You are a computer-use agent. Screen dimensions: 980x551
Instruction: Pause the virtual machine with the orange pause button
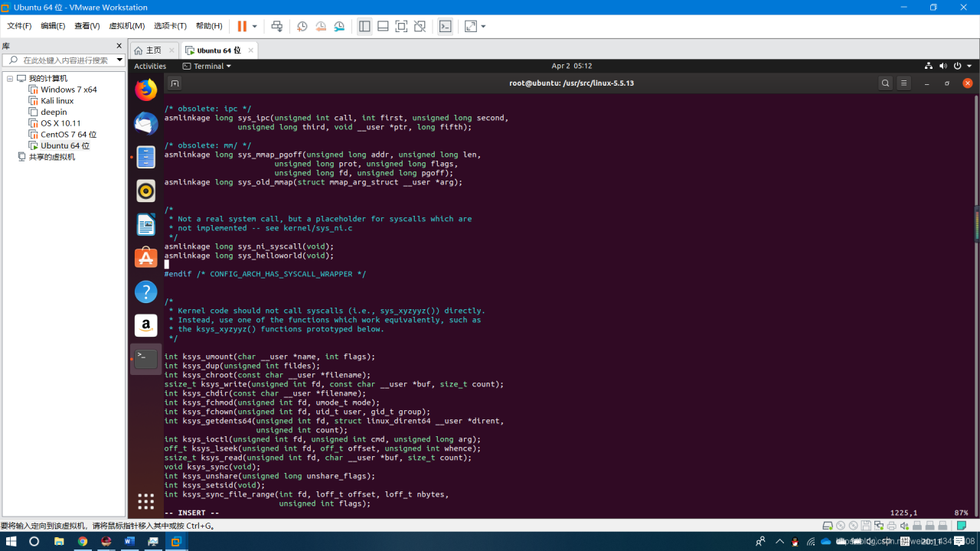pyautogui.click(x=242, y=26)
